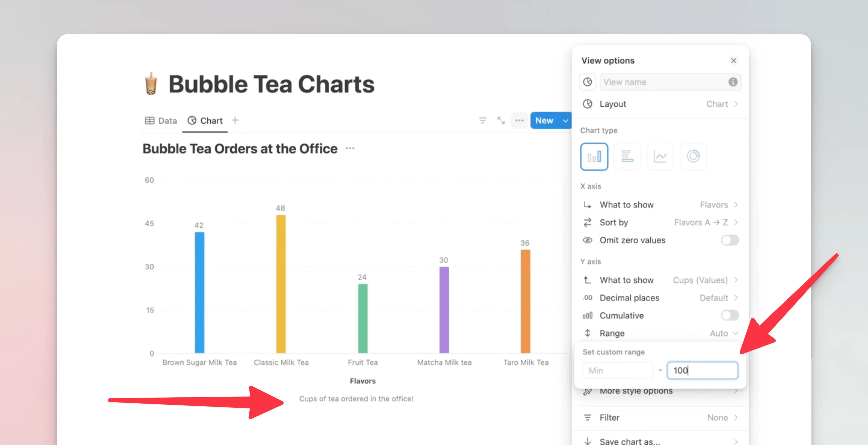Expand the New button dropdown arrow

tap(565, 120)
